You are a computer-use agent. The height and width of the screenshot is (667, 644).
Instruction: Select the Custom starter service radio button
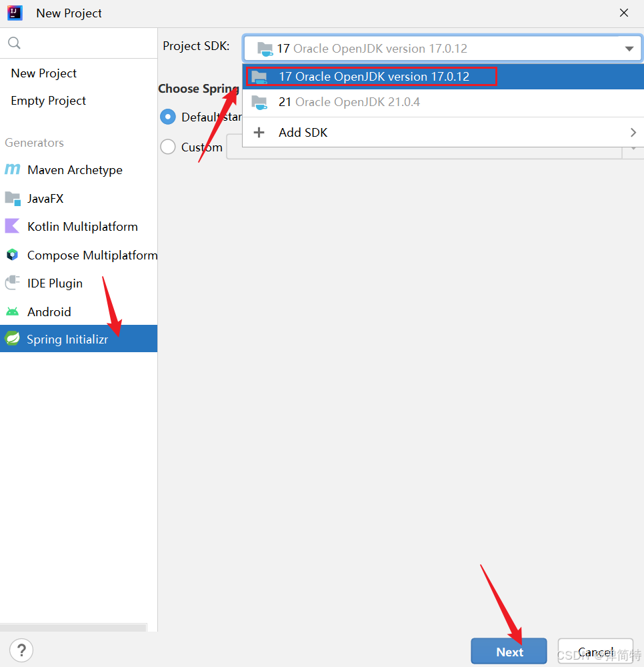point(168,147)
